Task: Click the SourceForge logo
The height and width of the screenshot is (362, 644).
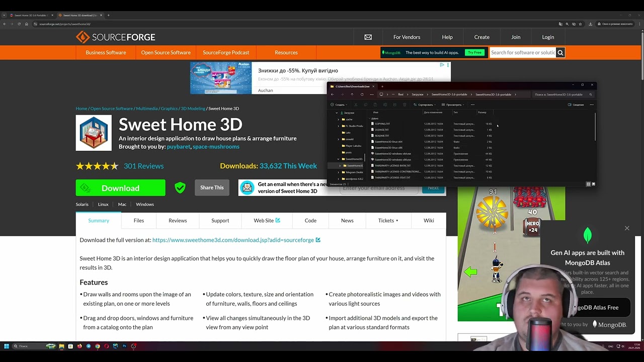Action: pos(116,37)
